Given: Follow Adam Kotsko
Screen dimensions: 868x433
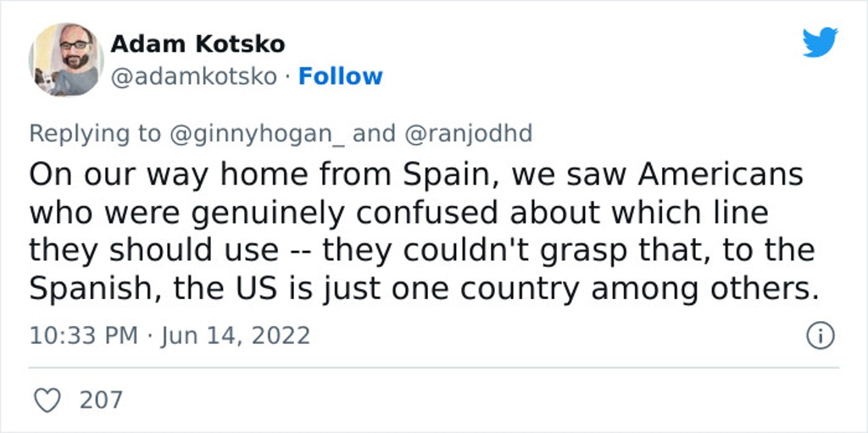Looking at the screenshot, I should point(341,76).
